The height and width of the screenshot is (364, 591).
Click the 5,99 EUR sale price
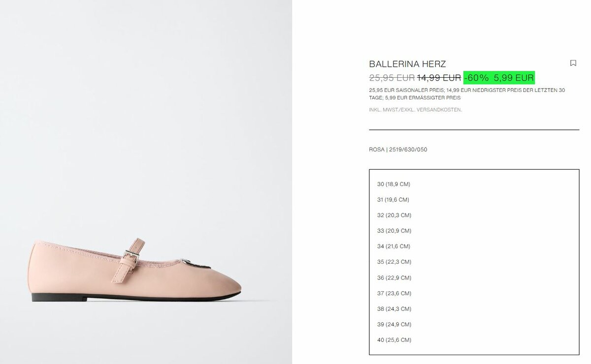pyautogui.click(x=514, y=78)
